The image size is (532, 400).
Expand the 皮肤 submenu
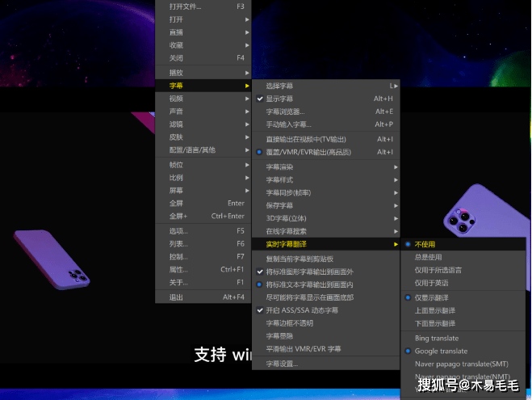coord(176,137)
